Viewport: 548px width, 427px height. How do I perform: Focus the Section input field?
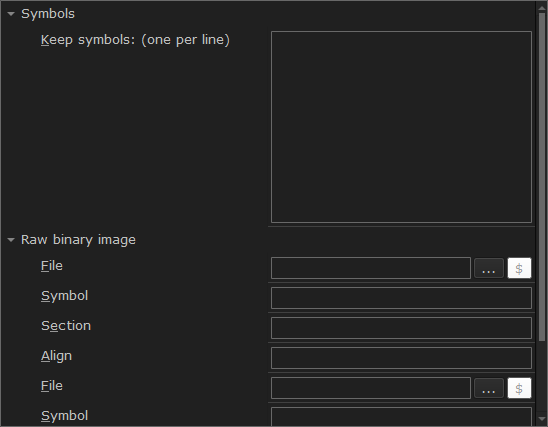(x=401, y=328)
